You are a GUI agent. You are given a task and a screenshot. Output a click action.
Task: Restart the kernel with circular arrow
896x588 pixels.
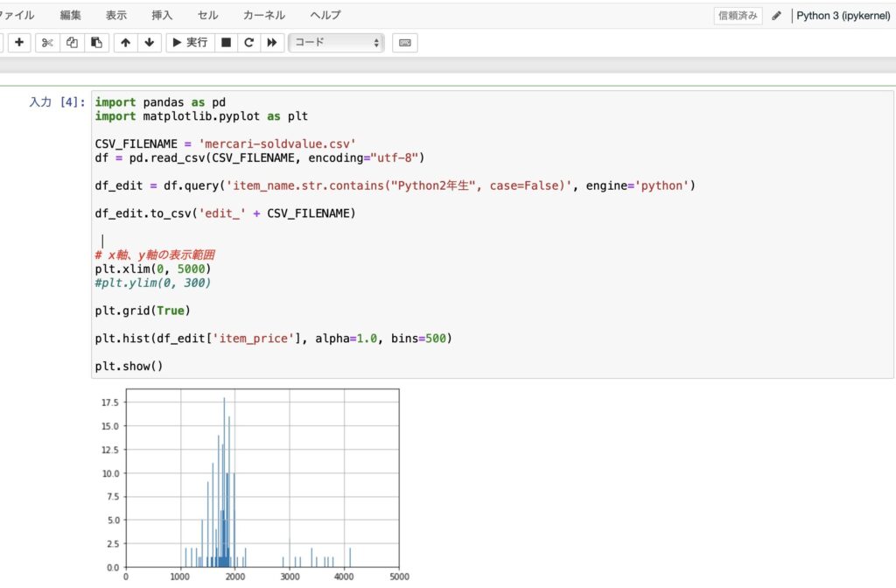pos(248,42)
